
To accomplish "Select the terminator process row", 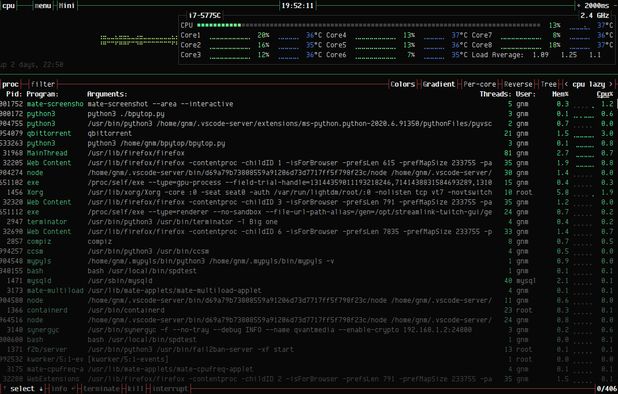I will tap(307, 222).
